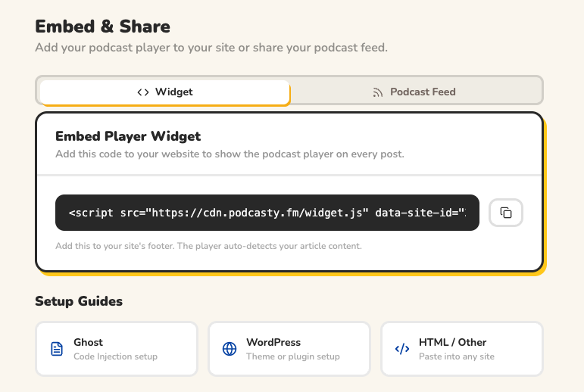The width and height of the screenshot is (584, 392).
Task: Copy the widget embed code
Action: [x=506, y=213]
